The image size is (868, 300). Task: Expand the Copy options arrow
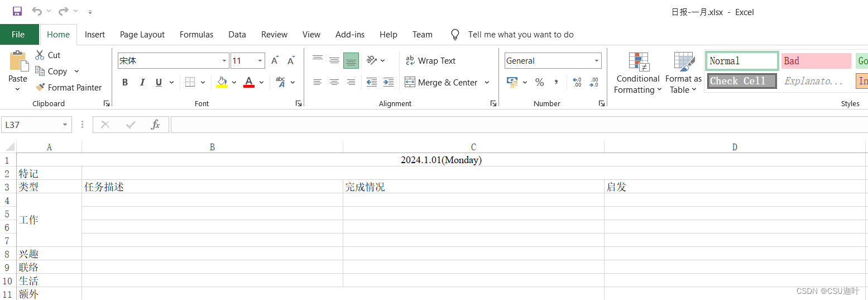76,71
